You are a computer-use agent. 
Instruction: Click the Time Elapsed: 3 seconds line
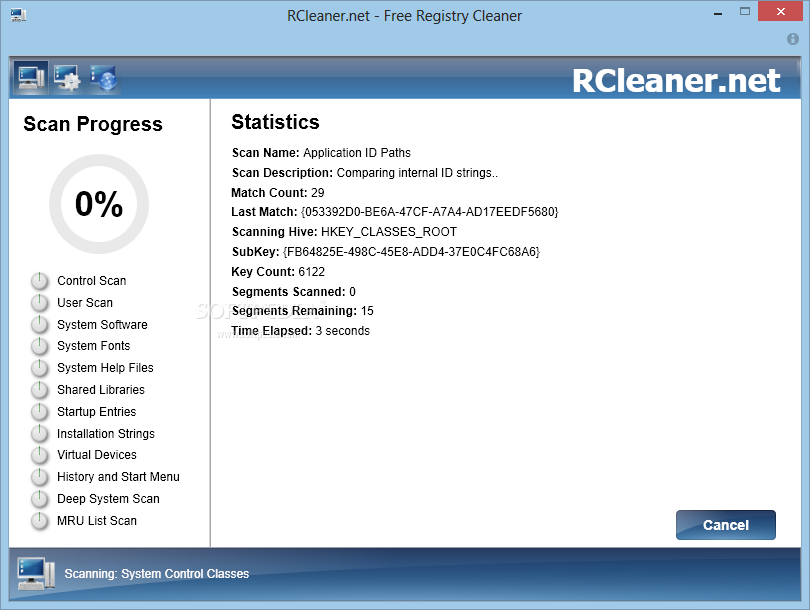(300, 331)
